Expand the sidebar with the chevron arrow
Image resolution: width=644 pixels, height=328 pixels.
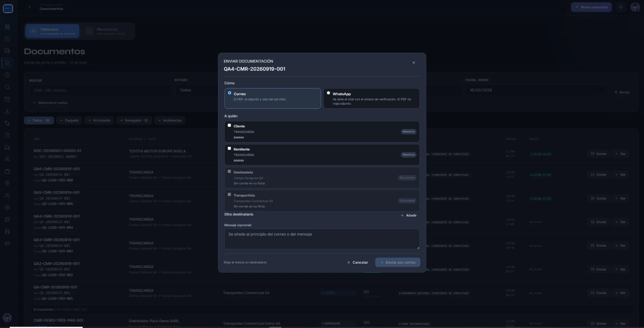click(30, 7)
